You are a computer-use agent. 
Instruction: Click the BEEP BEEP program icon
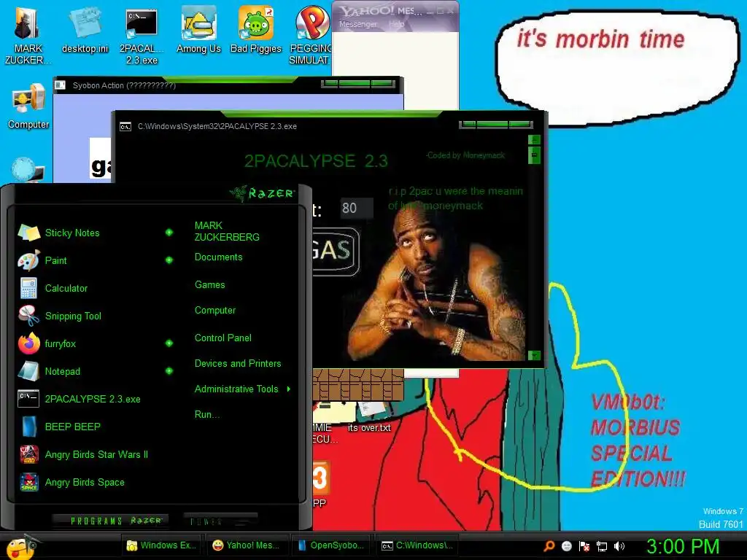point(29,426)
